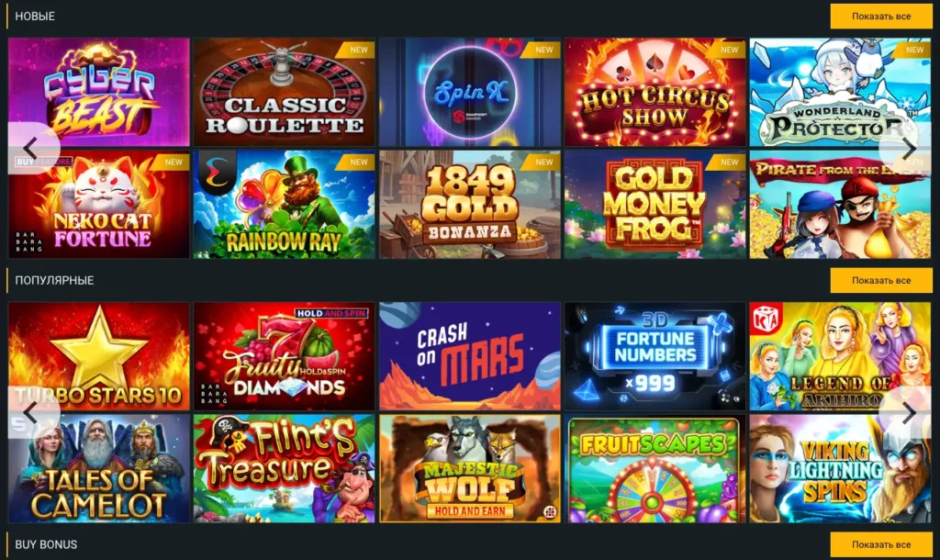Click right carousel arrow in Популярные section
The image size is (940, 560).
click(x=906, y=412)
